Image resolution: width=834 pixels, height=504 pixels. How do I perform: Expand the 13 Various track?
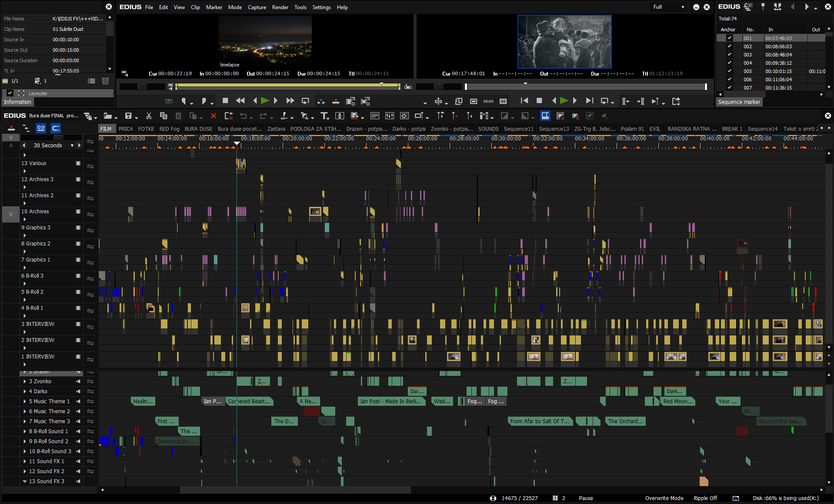point(25,171)
